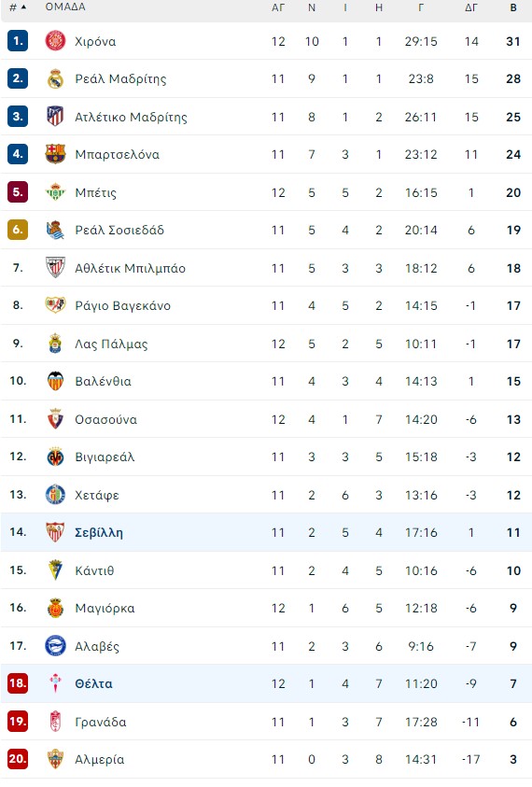Click the Σεβίλλη crest icon
This screenshot has width=532, height=787.
[55, 532]
